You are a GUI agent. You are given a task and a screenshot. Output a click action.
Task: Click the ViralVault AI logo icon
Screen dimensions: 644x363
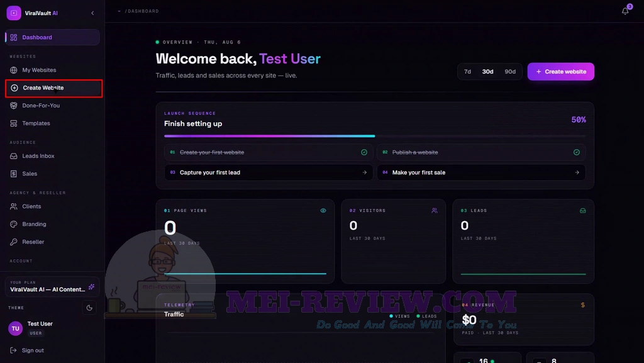[14, 13]
